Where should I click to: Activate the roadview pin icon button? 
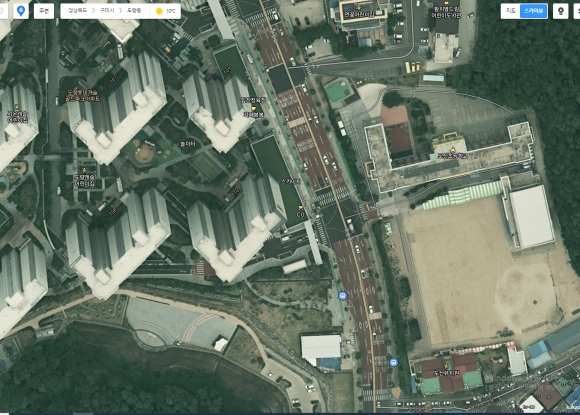[x=560, y=11]
